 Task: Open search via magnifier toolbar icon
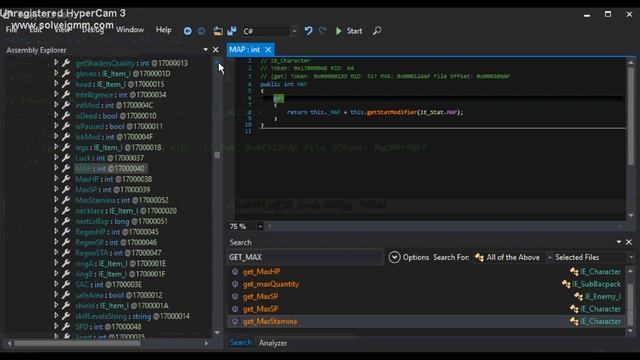pos(377,31)
